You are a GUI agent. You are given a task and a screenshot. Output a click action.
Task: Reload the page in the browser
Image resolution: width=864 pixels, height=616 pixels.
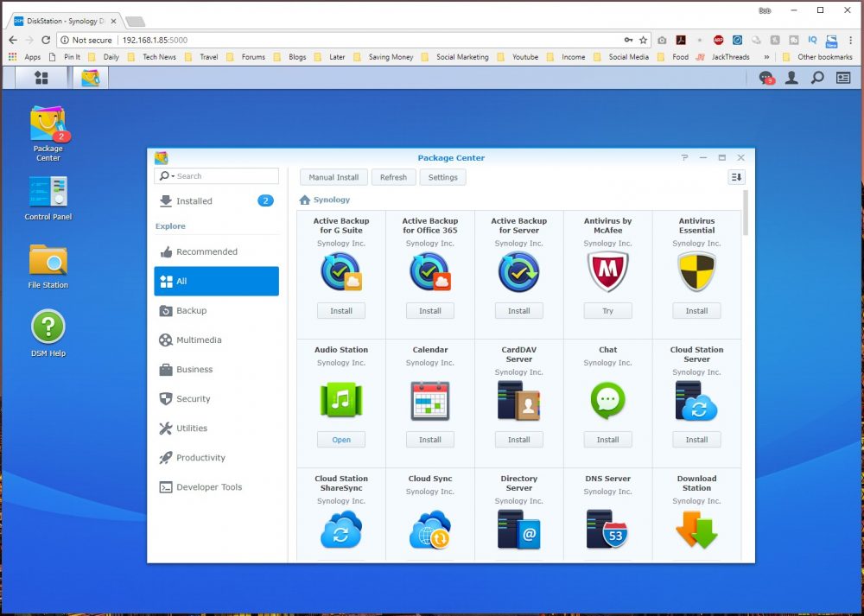pos(46,40)
